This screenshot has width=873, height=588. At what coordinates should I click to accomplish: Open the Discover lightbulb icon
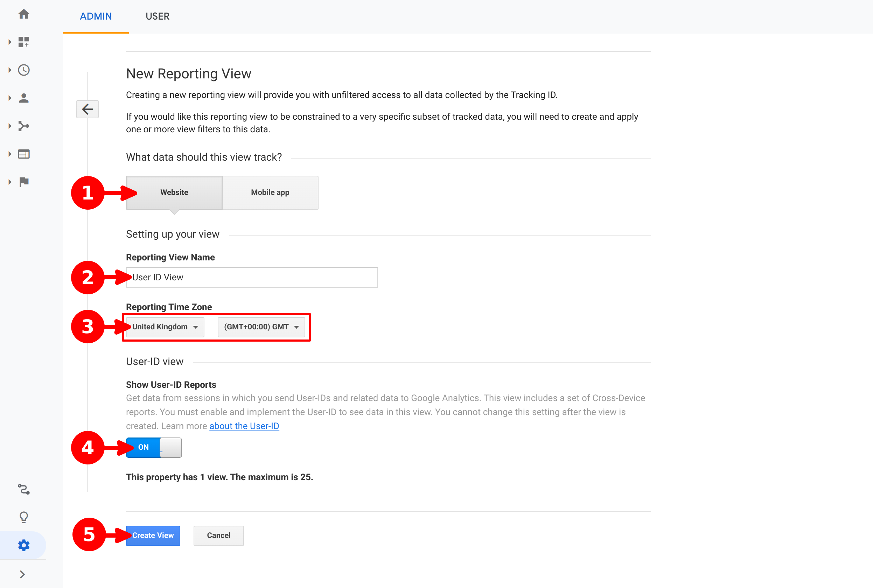click(23, 517)
